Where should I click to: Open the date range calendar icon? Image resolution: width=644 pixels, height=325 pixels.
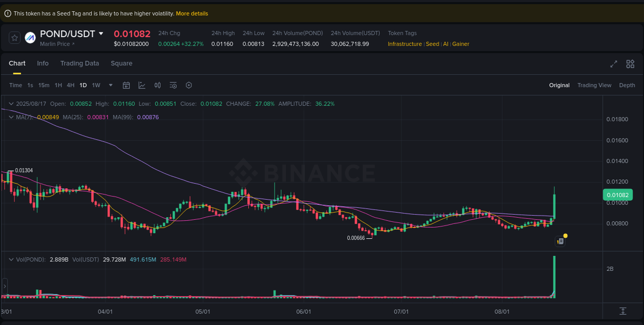coord(126,85)
